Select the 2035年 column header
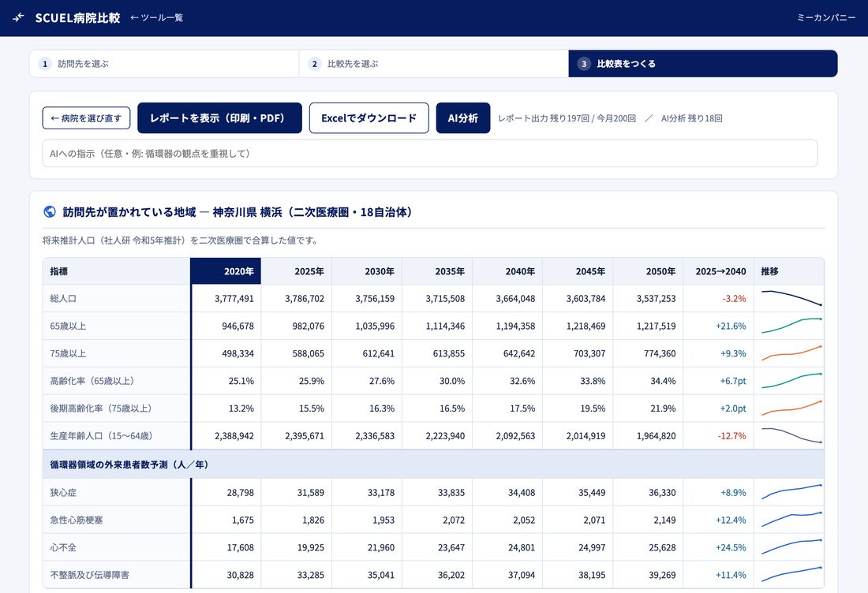 click(x=437, y=271)
